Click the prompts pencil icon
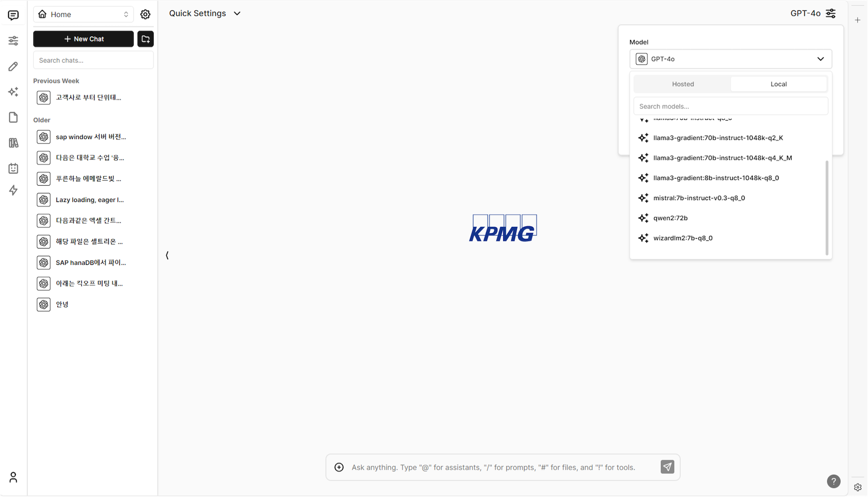 pyautogui.click(x=13, y=66)
